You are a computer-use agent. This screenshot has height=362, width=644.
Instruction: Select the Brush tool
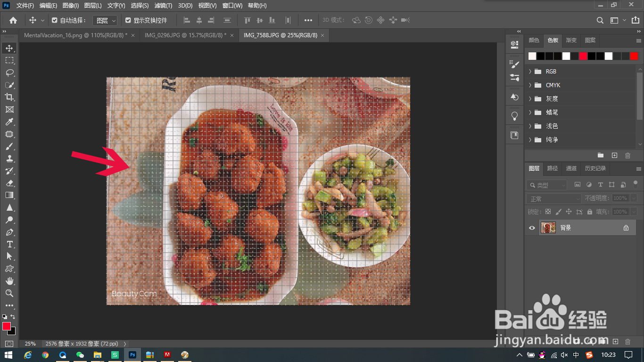click(x=9, y=146)
